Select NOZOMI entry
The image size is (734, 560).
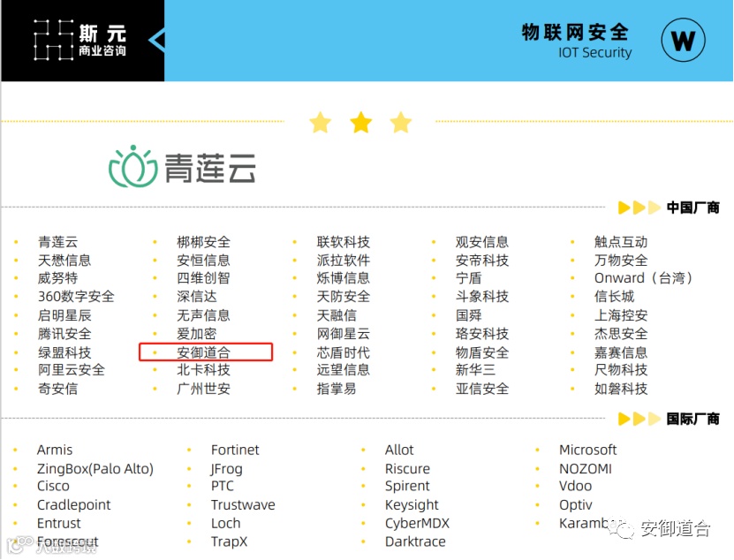pyautogui.click(x=586, y=469)
